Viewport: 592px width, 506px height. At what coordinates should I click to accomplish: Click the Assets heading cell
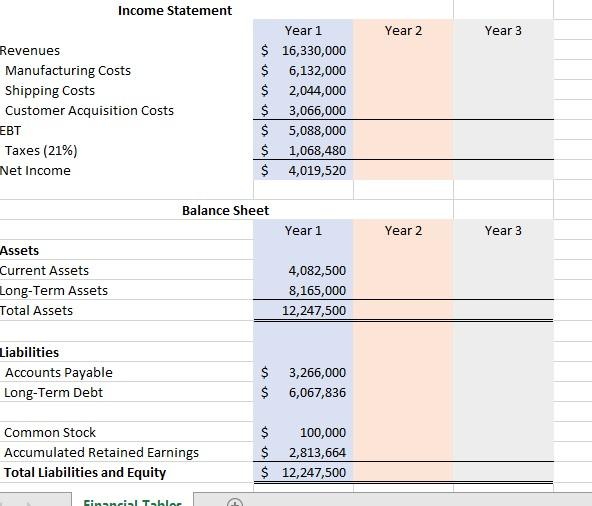pos(20,251)
